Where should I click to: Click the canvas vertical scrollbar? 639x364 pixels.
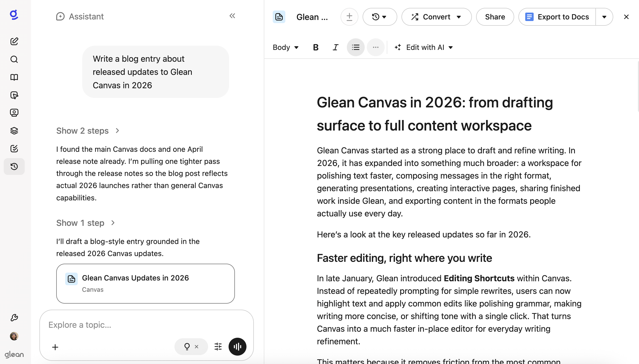click(x=638, y=87)
